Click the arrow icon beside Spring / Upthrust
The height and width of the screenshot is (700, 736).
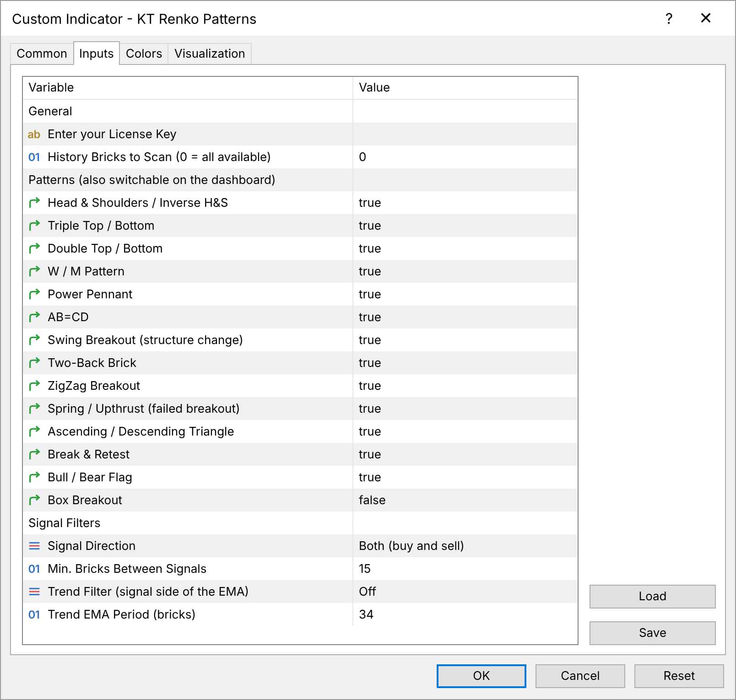click(34, 409)
